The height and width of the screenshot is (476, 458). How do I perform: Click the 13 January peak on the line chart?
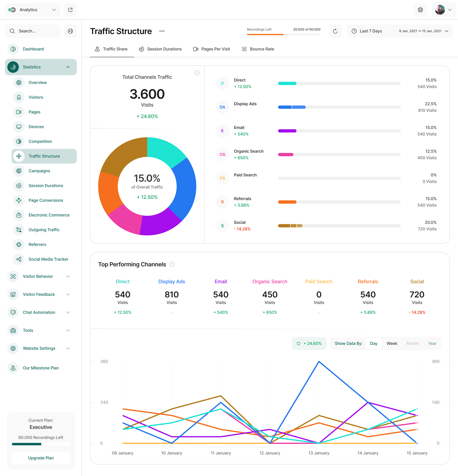point(319,362)
